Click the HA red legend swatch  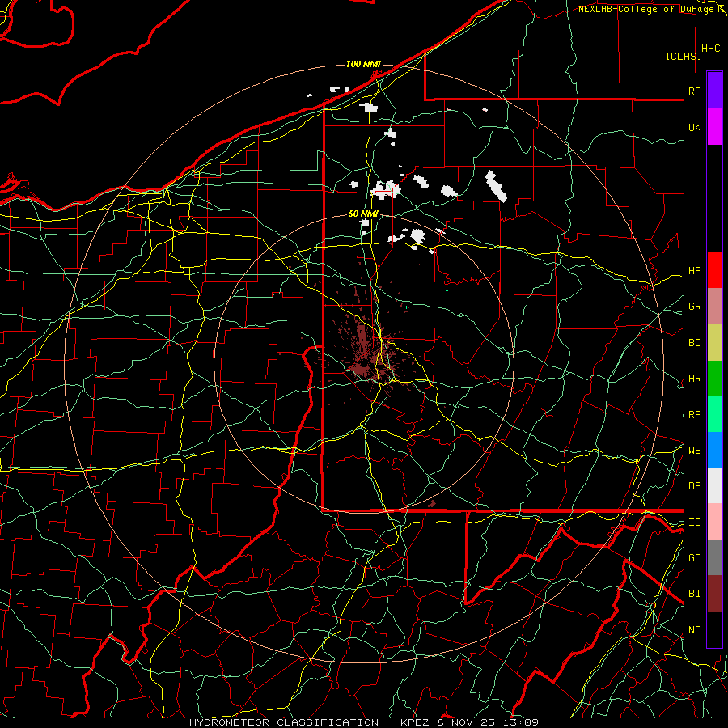point(714,270)
